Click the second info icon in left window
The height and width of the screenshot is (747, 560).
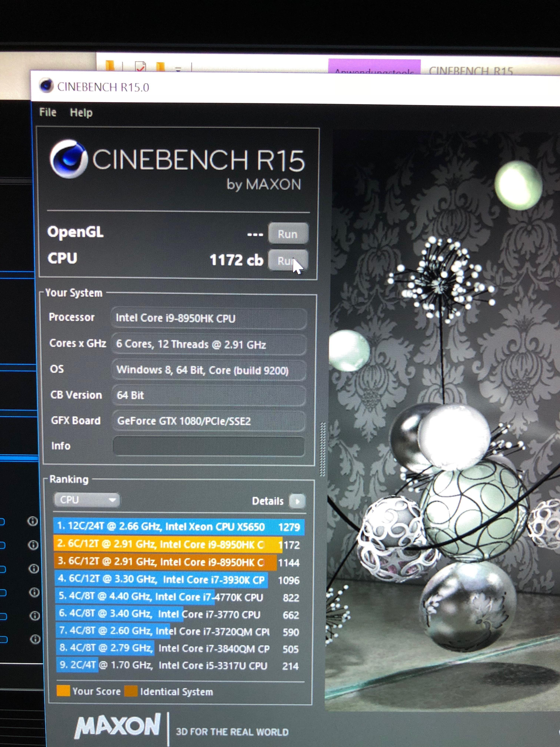coord(33,545)
